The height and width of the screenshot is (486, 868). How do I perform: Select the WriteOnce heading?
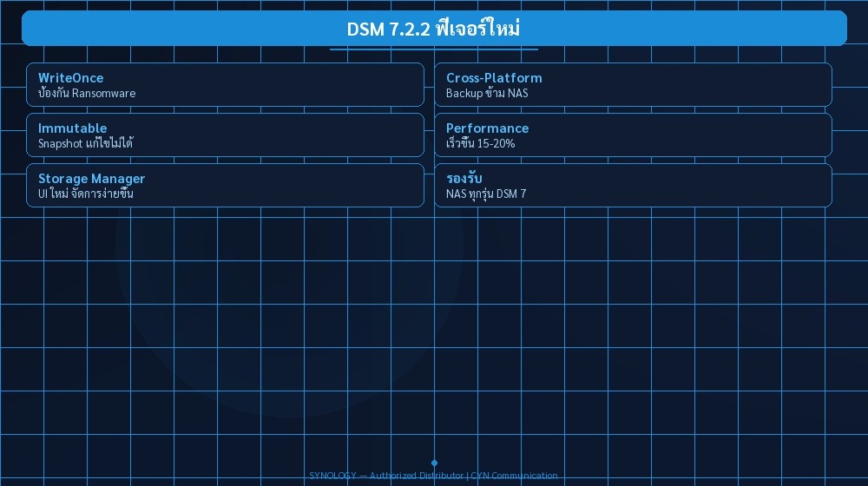tap(71, 78)
